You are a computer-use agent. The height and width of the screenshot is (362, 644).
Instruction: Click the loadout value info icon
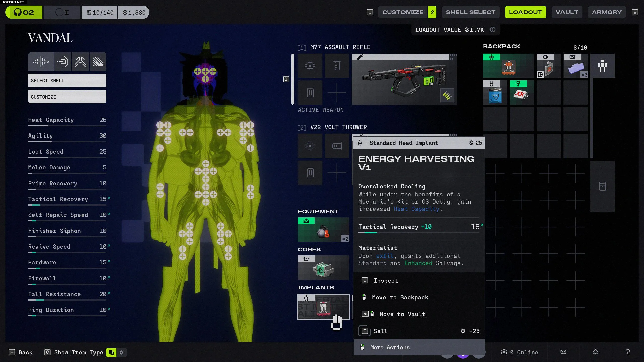493,30
